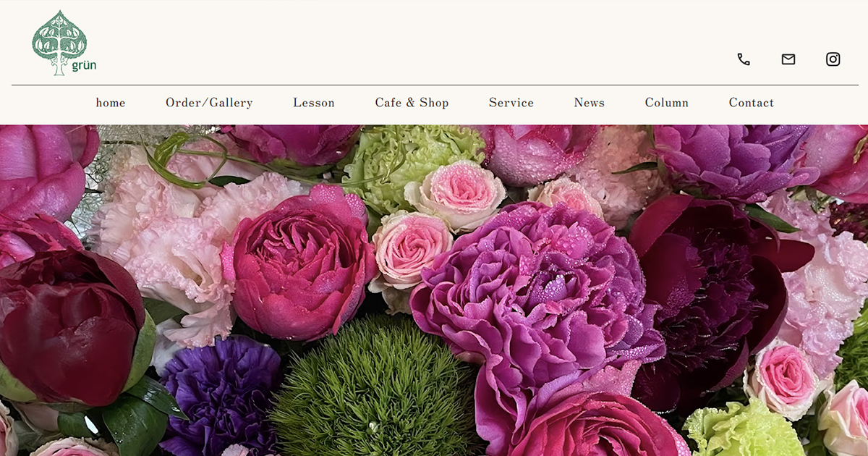The width and height of the screenshot is (868, 456).
Task: Select Lesson in the navigation bar
Action: tap(314, 103)
